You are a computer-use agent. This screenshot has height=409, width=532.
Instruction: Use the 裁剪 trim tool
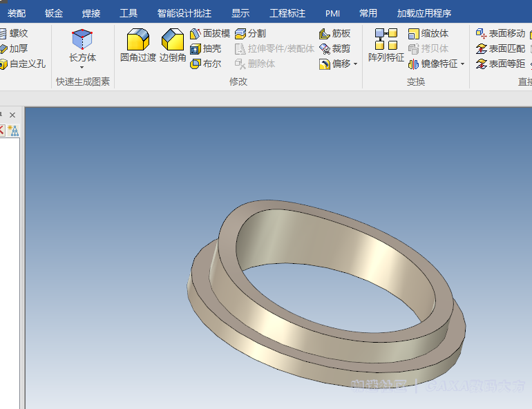click(x=334, y=48)
